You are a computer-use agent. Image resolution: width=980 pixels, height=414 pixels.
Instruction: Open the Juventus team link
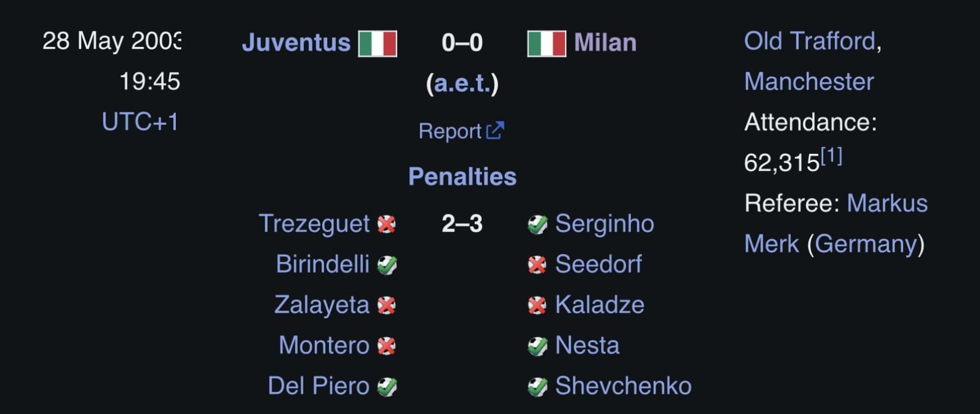pyautogui.click(x=296, y=42)
